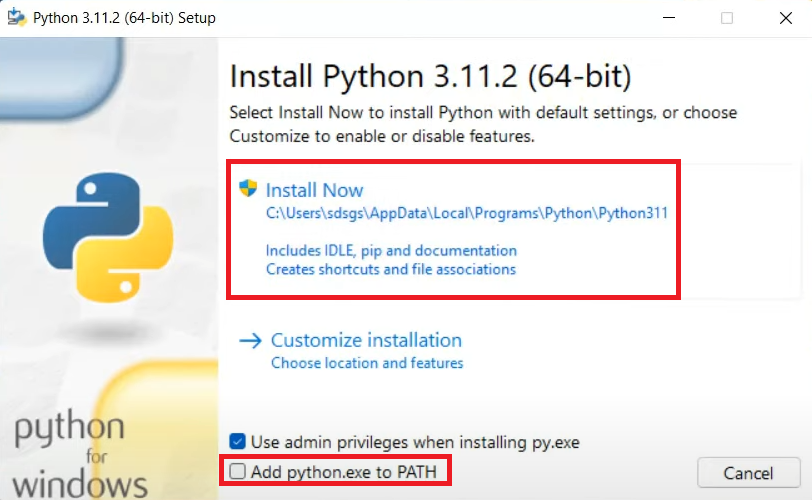Click the Install Now link text
Image resolution: width=812 pixels, height=500 pixels.
pyautogui.click(x=315, y=190)
